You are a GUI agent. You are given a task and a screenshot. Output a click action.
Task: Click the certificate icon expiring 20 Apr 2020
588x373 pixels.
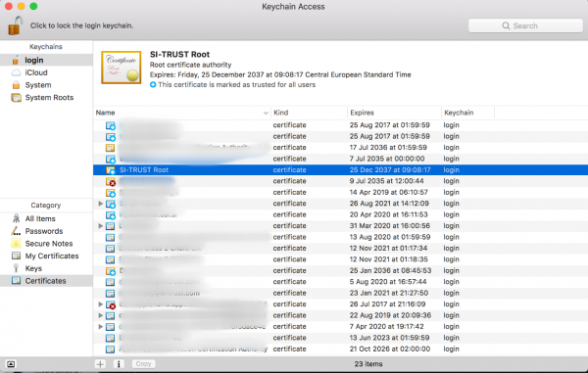pos(110,215)
